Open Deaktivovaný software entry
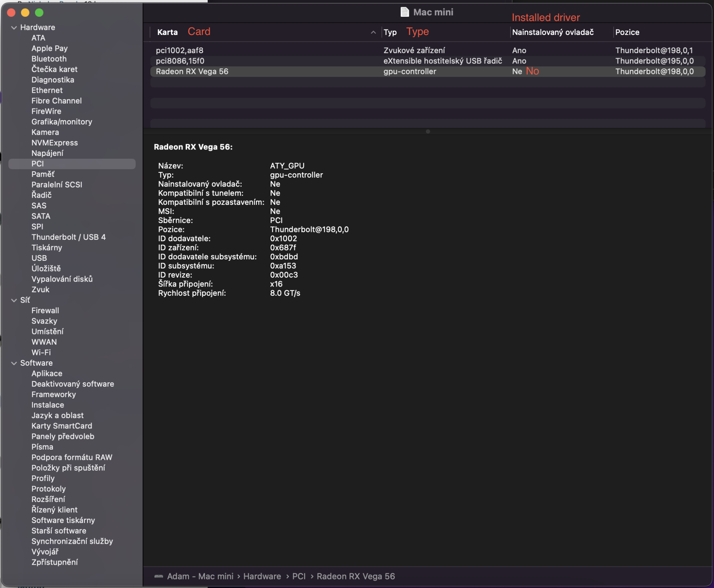Image resolution: width=714 pixels, height=588 pixels. (x=73, y=384)
